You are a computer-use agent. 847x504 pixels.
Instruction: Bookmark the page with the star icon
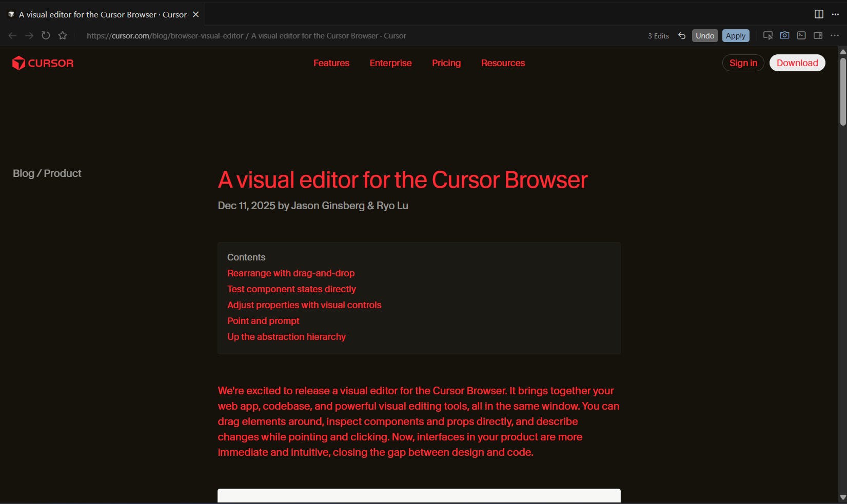click(63, 35)
